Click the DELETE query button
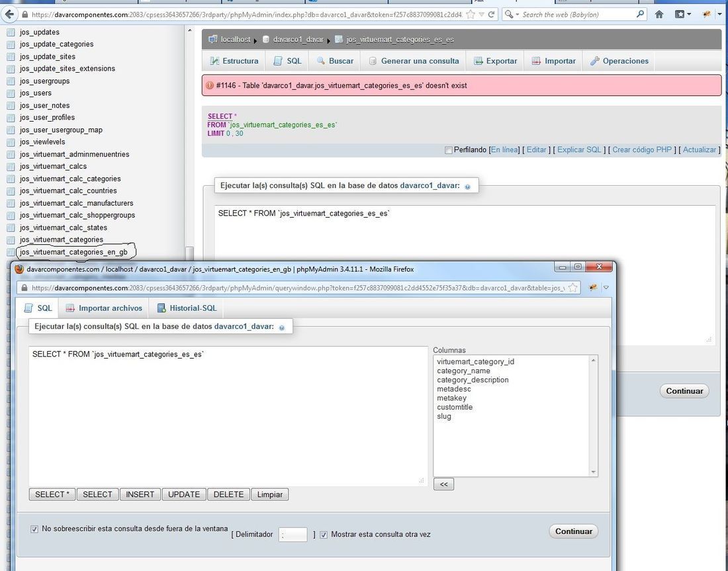728x571 pixels. [228, 494]
